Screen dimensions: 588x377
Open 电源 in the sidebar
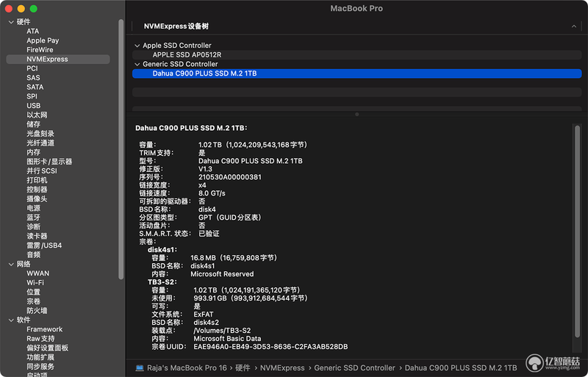pyautogui.click(x=33, y=208)
